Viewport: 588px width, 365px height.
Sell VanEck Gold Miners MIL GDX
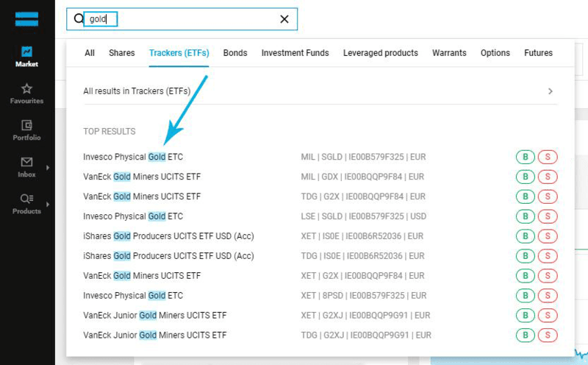548,177
